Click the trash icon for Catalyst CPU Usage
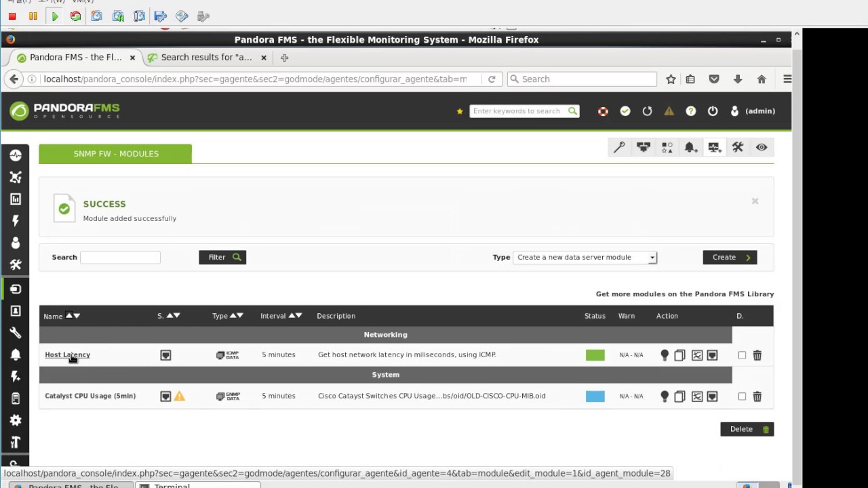Screen dimensions: 868x488 757,396
